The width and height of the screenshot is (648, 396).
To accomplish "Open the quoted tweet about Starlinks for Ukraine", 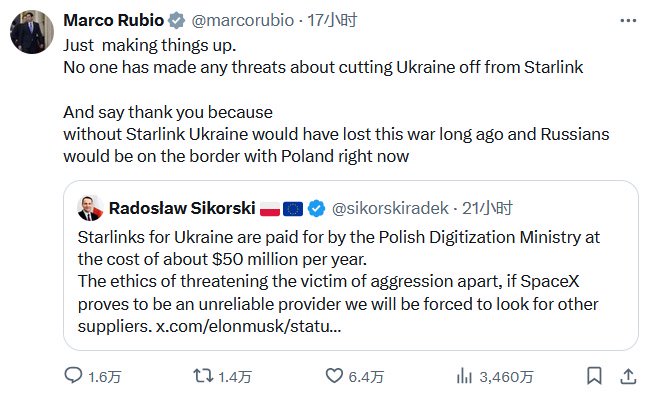I will (351, 265).
